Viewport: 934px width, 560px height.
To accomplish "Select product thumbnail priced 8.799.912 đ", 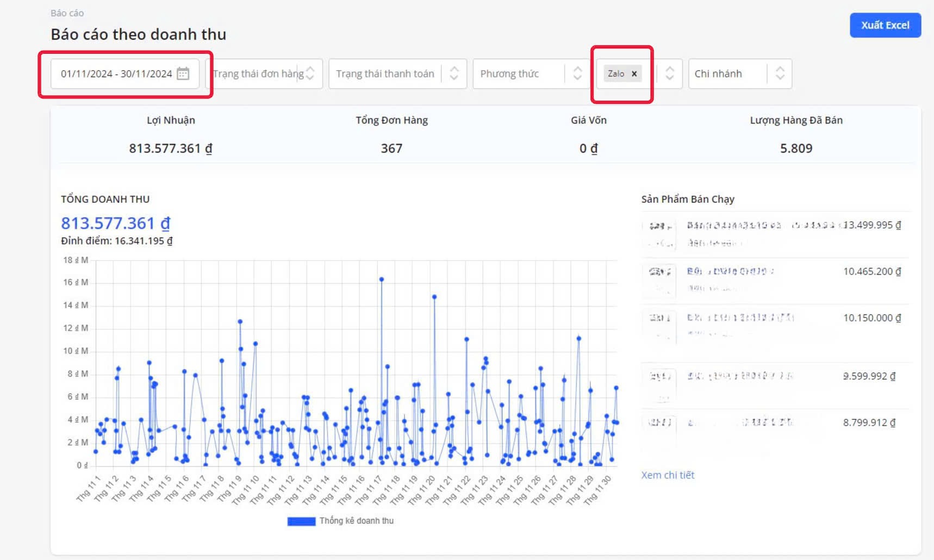I will pyautogui.click(x=659, y=431).
